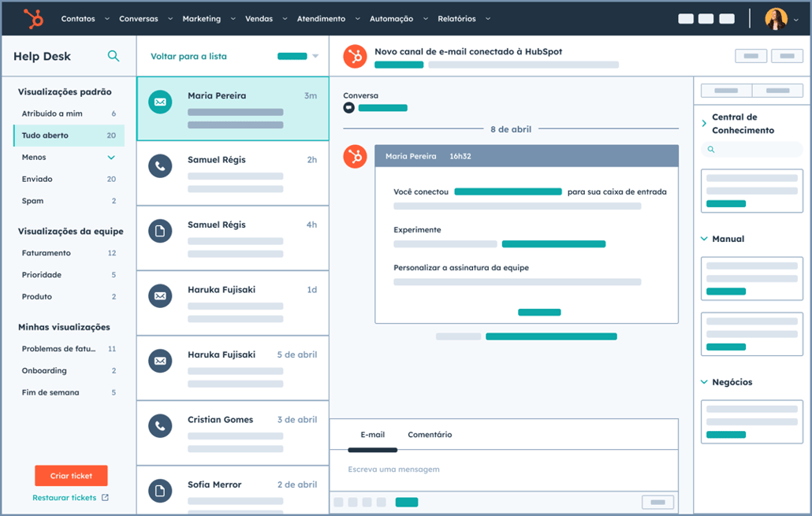Image resolution: width=812 pixels, height=516 pixels.
Task: Click the phone icon on Samuel Régis's conversation
Action: pos(160,166)
